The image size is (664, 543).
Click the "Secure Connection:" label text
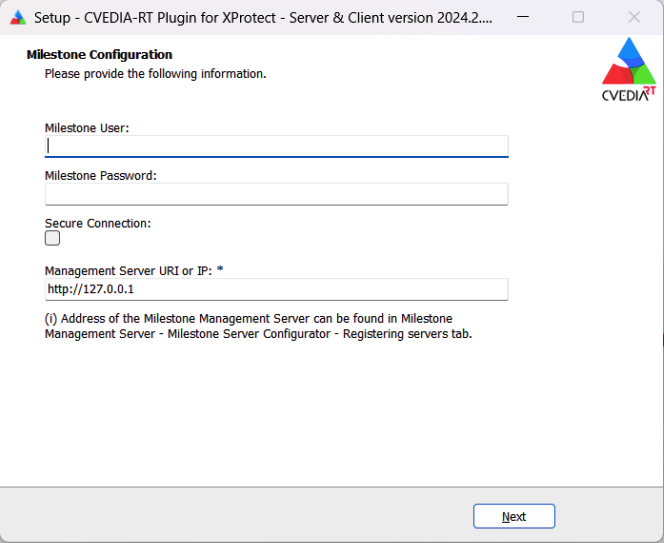click(x=98, y=223)
